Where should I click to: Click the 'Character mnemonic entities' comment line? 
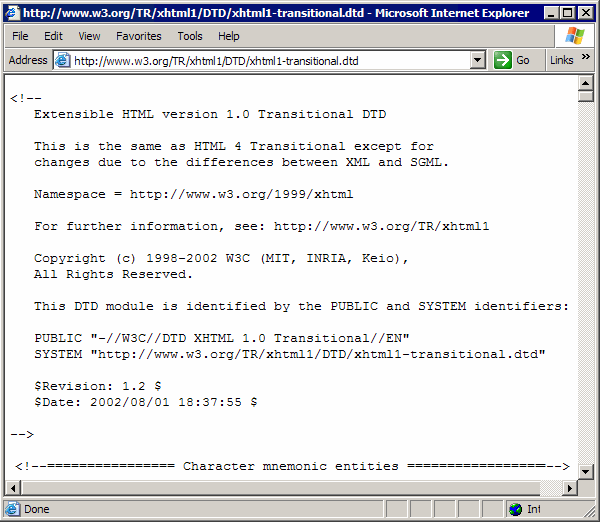click(x=292, y=466)
